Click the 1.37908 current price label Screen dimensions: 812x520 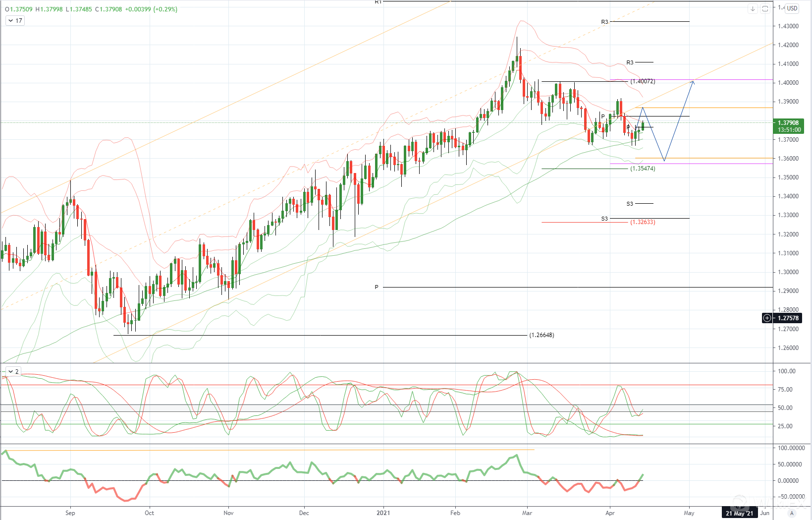(x=788, y=123)
